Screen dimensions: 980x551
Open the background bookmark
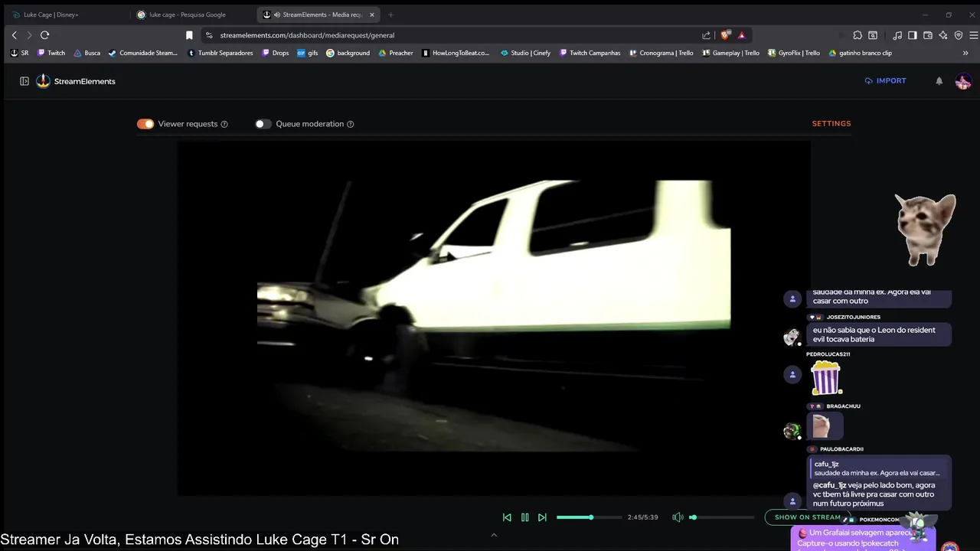[x=348, y=54]
